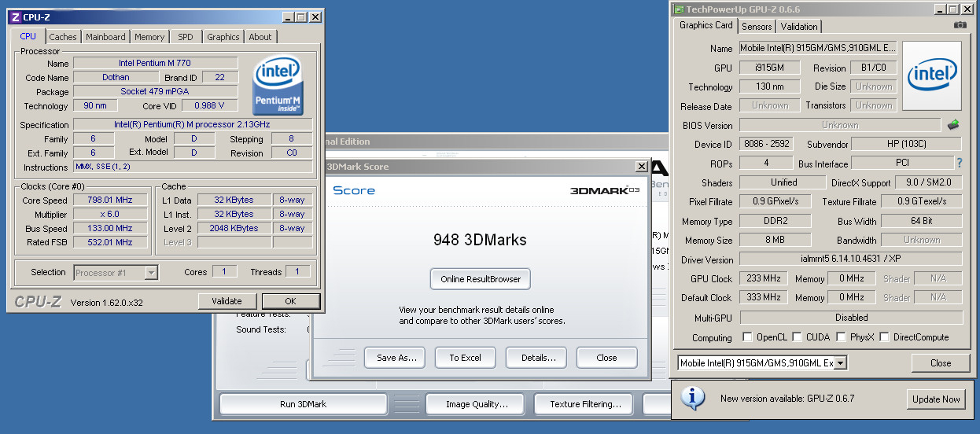Click the 948 3DMarks score text
The width and height of the screenshot is (980, 434).
point(480,240)
